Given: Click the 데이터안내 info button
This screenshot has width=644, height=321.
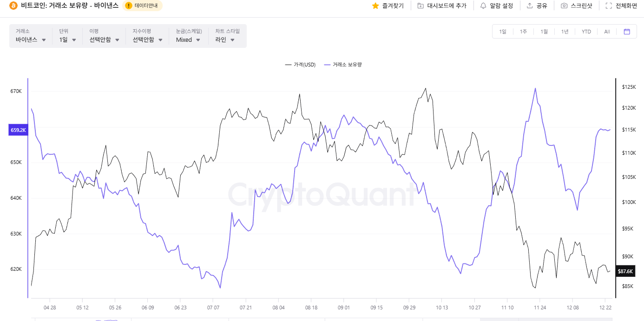Looking at the screenshot, I should point(142,6).
